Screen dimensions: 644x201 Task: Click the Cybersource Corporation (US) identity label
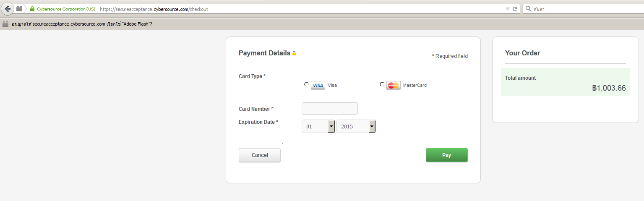[66, 9]
